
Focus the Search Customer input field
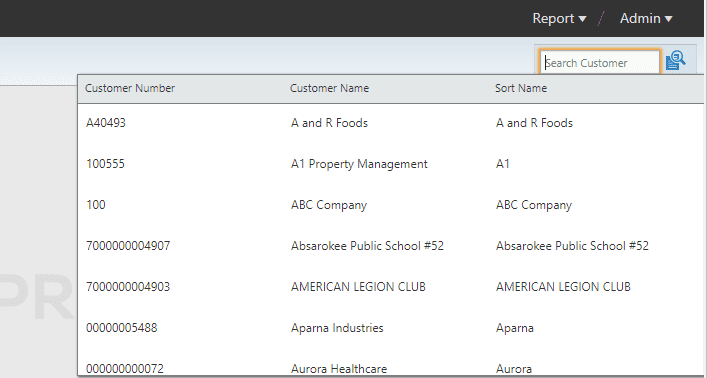(x=600, y=63)
